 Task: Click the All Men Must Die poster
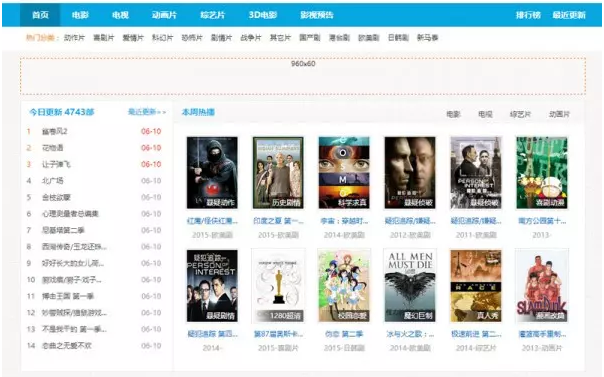click(x=410, y=286)
